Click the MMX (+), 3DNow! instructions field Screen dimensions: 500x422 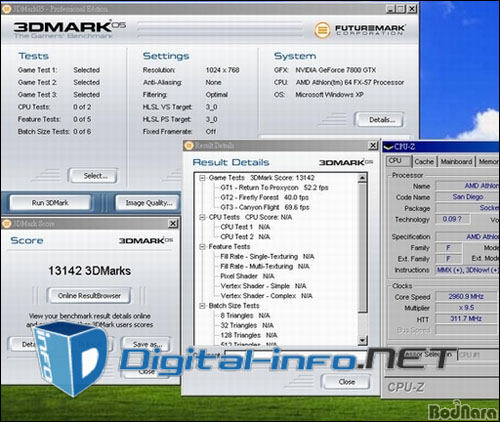[468, 270]
